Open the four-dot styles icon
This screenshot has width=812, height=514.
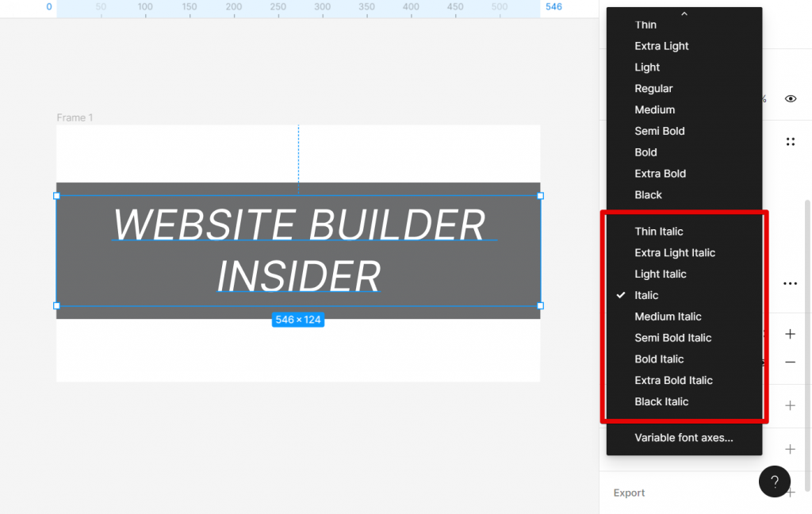click(791, 141)
